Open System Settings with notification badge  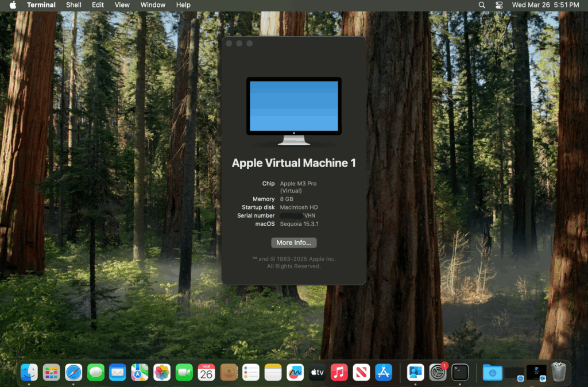click(x=437, y=372)
